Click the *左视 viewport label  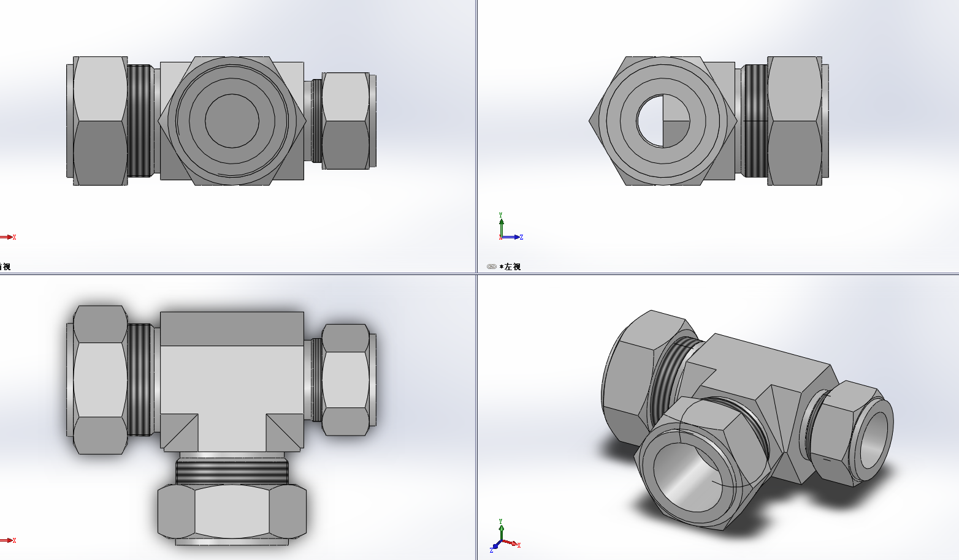(510, 267)
